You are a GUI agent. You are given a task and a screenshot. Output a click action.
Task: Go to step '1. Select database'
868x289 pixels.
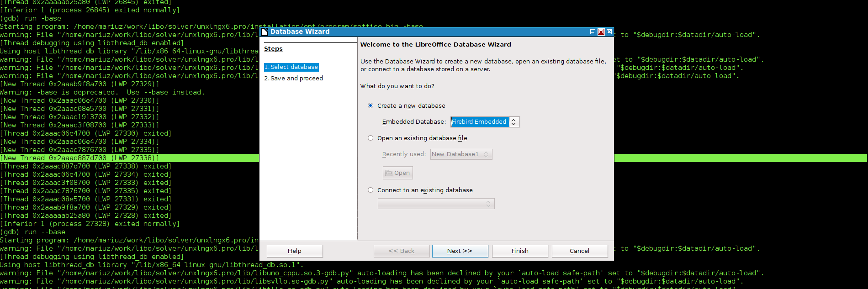[x=291, y=67]
